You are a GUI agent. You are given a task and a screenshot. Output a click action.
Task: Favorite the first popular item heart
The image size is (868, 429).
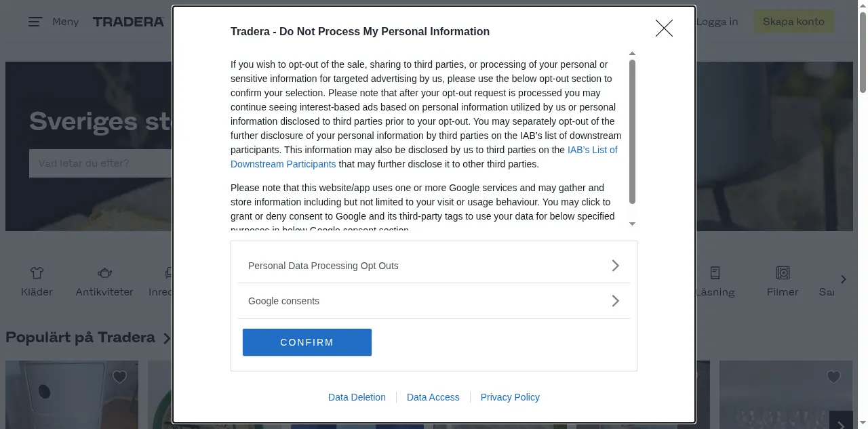[x=119, y=377]
